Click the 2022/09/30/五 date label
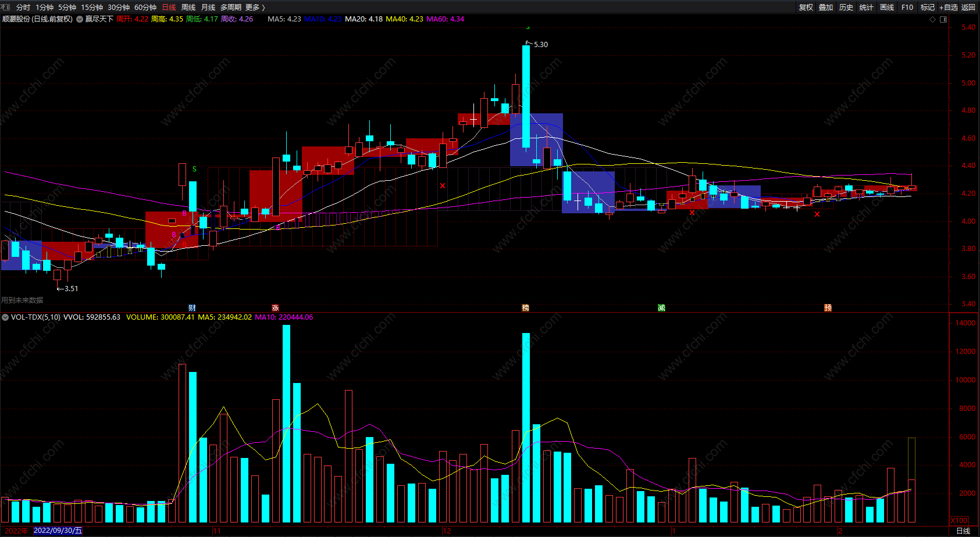Screen dimensions: 980x537 click(x=58, y=531)
